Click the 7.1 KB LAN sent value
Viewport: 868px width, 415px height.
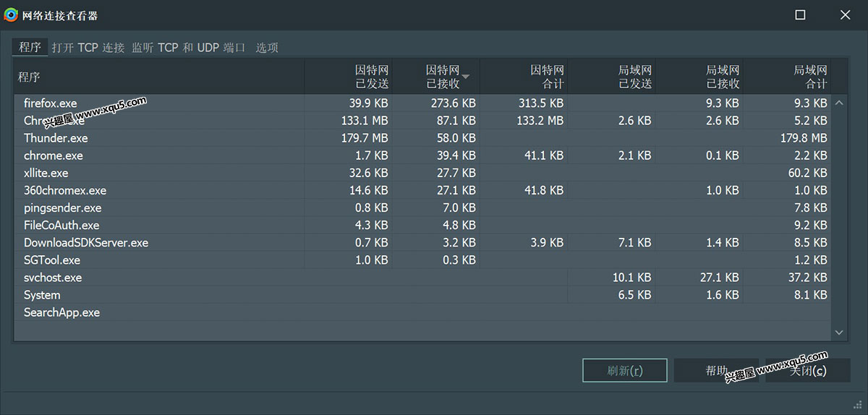click(x=635, y=243)
